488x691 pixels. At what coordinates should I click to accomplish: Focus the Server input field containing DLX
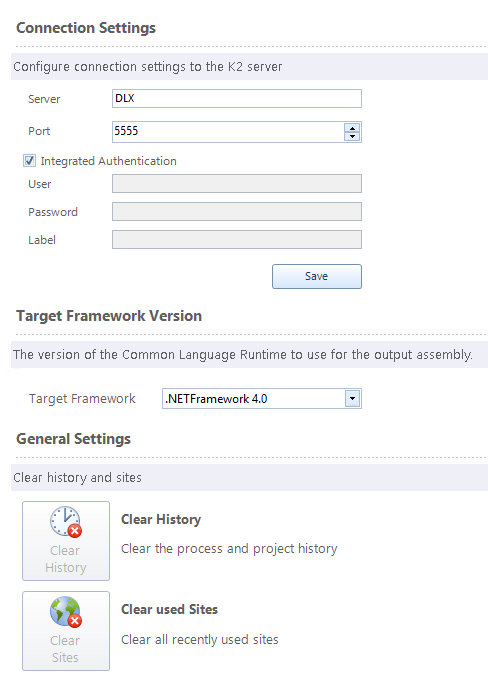[x=237, y=98]
